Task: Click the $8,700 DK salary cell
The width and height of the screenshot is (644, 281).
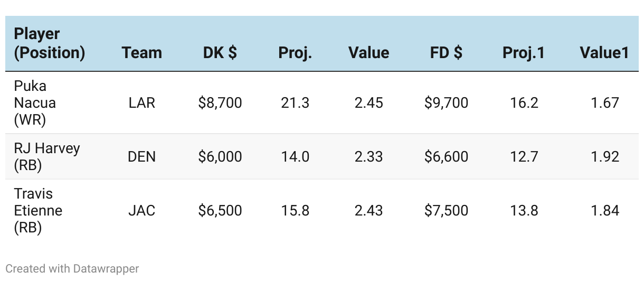Action: (x=220, y=103)
